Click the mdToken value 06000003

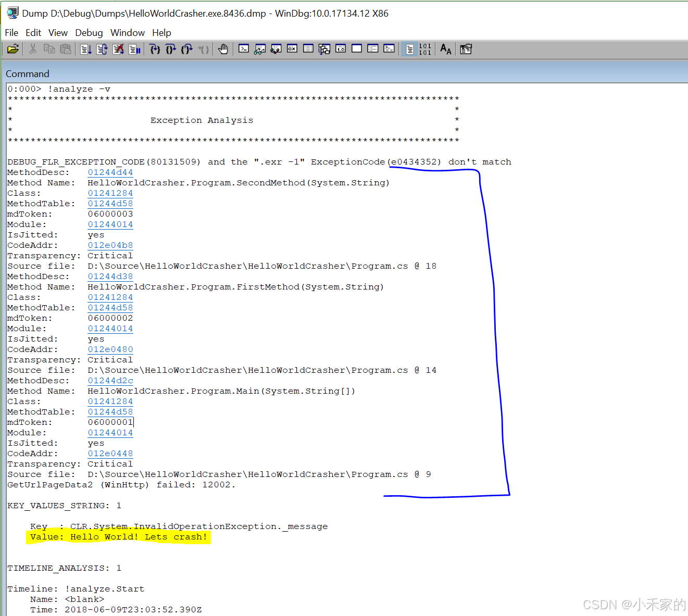point(110,214)
